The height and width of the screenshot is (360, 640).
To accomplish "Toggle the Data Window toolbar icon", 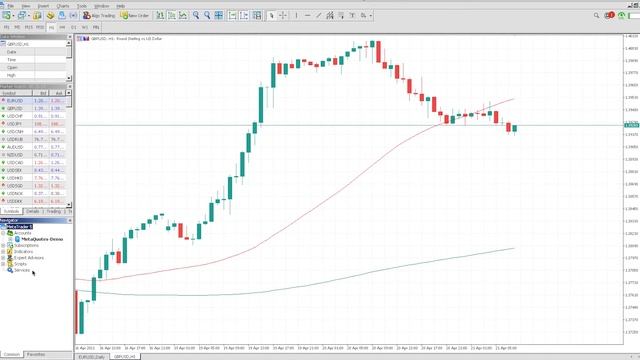I will pyautogui.click(x=50, y=16).
